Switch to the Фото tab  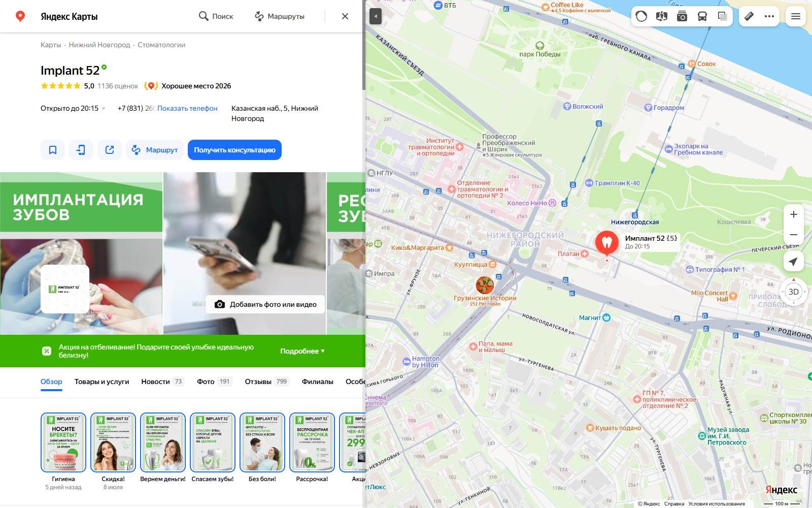[x=214, y=382]
